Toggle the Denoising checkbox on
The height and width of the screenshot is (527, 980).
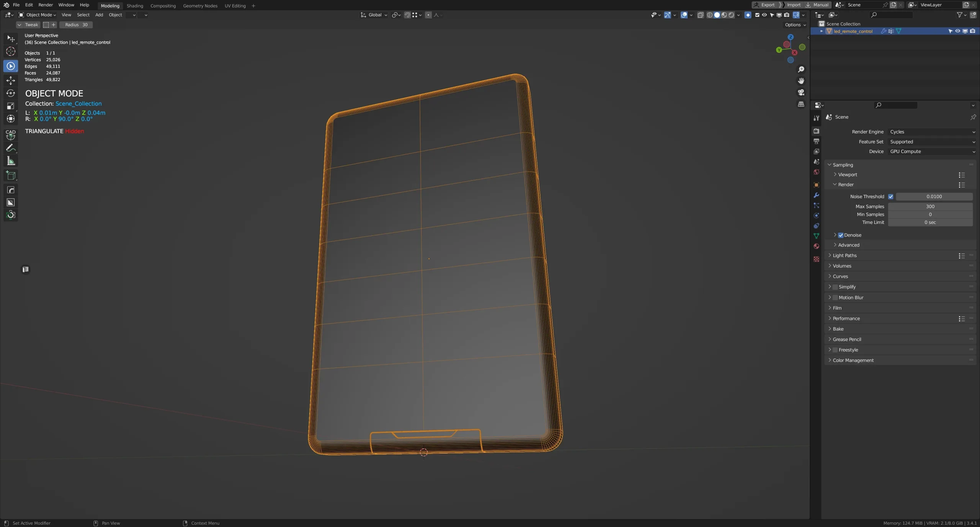[840, 235]
